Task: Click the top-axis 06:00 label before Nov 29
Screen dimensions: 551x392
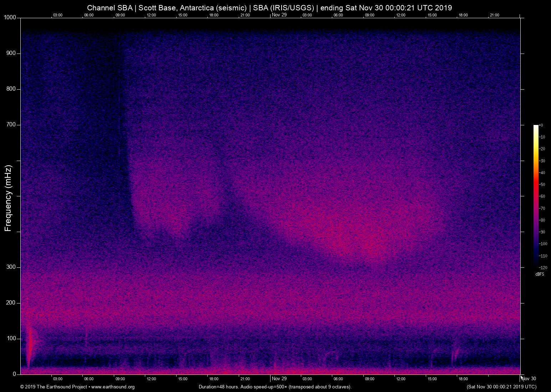Action: pos(89,15)
